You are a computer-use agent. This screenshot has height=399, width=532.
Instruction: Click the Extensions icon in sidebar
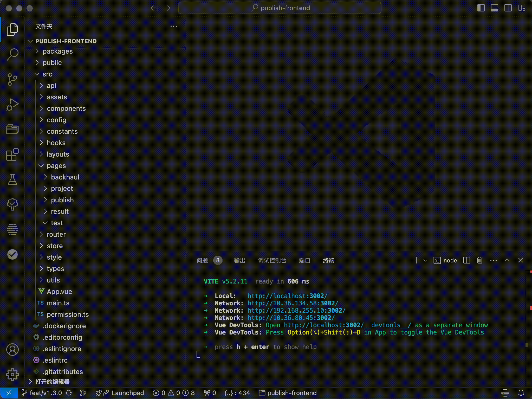pyautogui.click(x=12, y=155)
